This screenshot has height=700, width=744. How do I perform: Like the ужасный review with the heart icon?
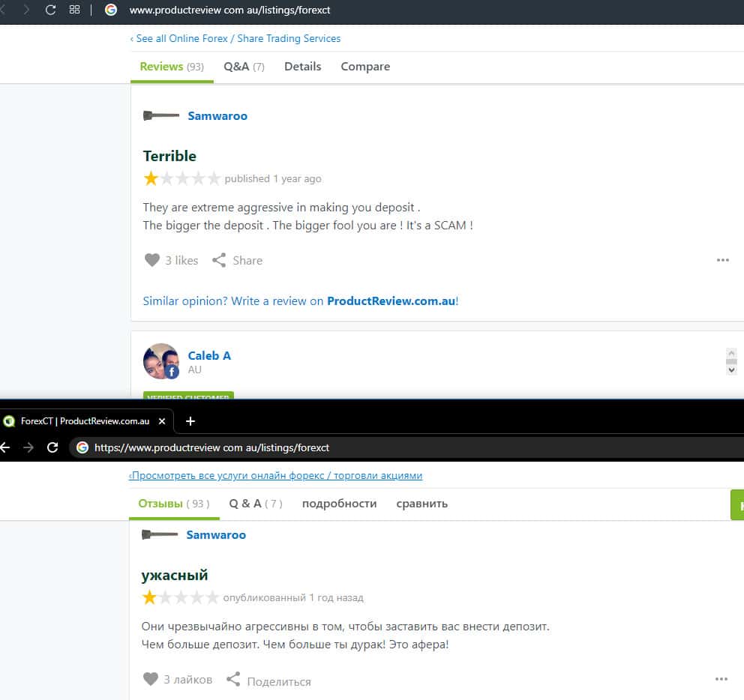pyautogui.click(x=151, y=679)
